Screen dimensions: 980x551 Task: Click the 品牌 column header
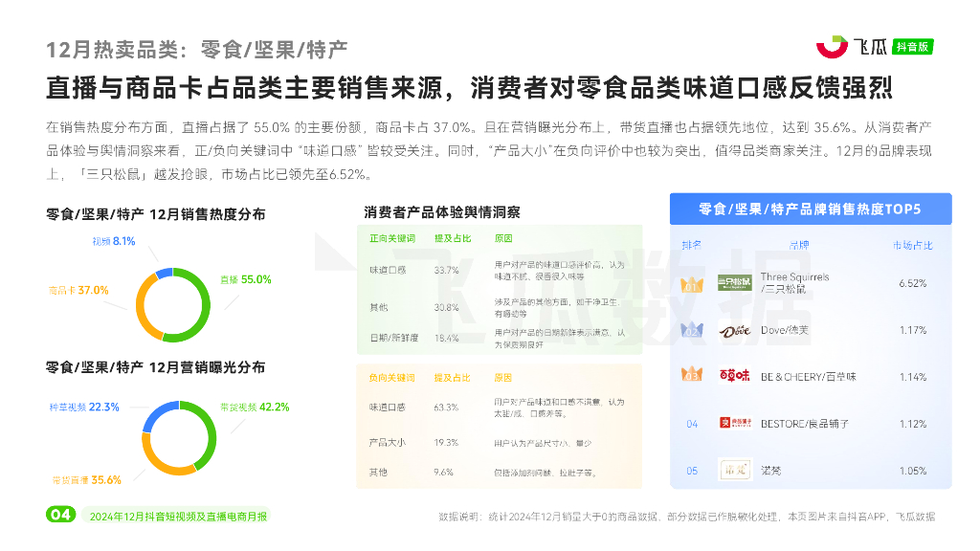(799, 246)
